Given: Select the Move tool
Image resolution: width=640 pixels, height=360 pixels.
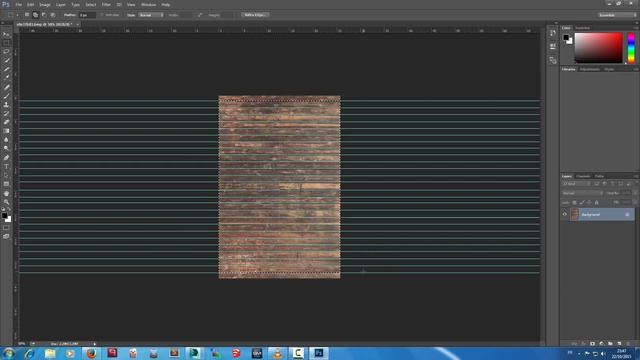Looking at the screenshot, I should 6,34.
